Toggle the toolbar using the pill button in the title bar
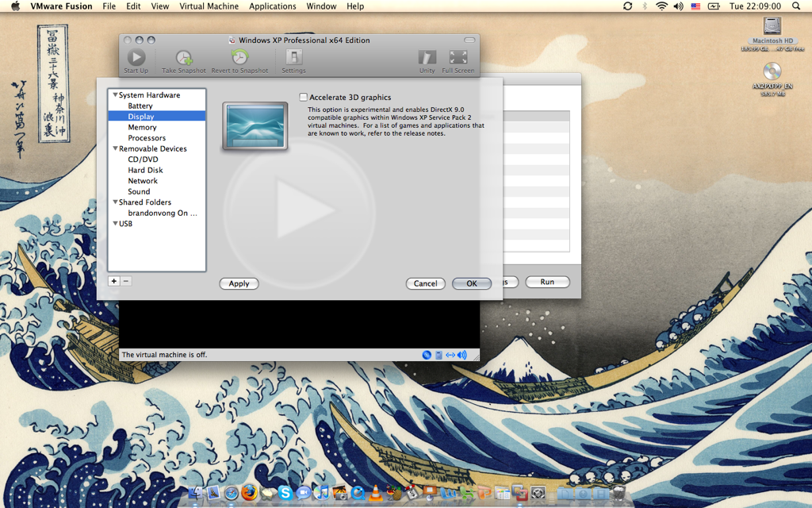Viewport: 812px width, 508px height. click(469, 40)
